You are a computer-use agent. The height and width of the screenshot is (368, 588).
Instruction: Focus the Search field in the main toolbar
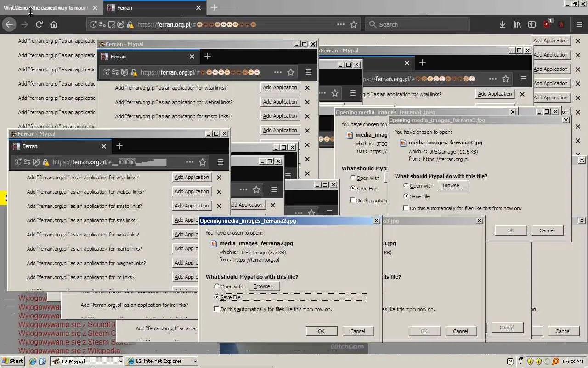(x=418, y=24)
